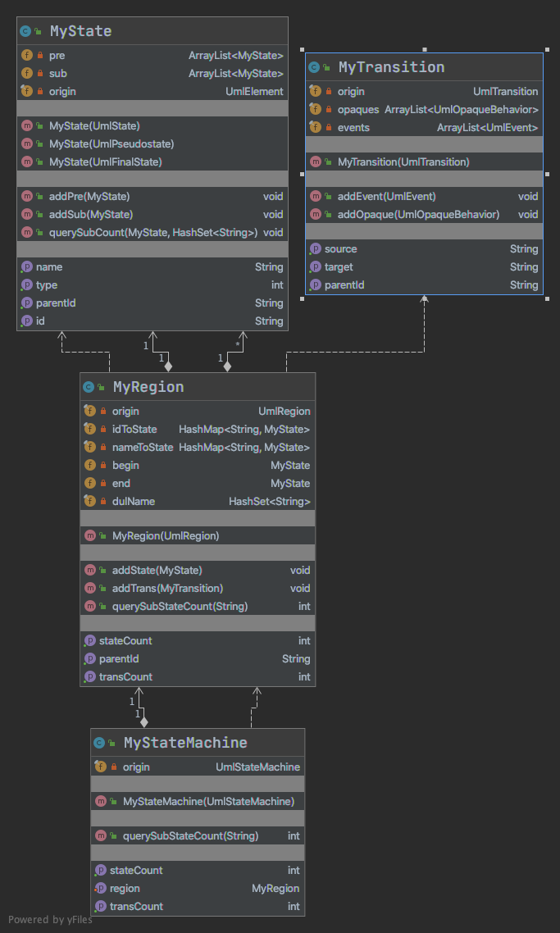Click the class icon beside MyStateMachine title

click(x=100, y=743)
